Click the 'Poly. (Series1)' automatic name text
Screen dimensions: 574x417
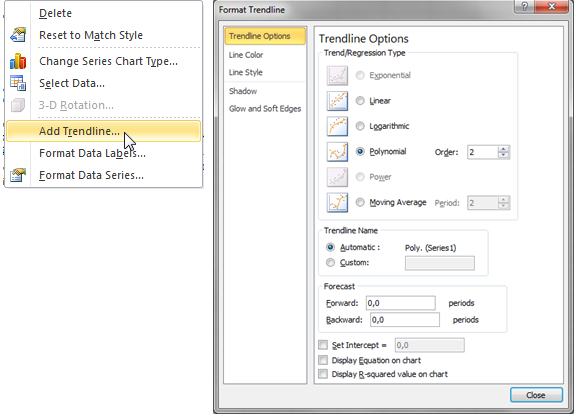click(x=430, y=248)
